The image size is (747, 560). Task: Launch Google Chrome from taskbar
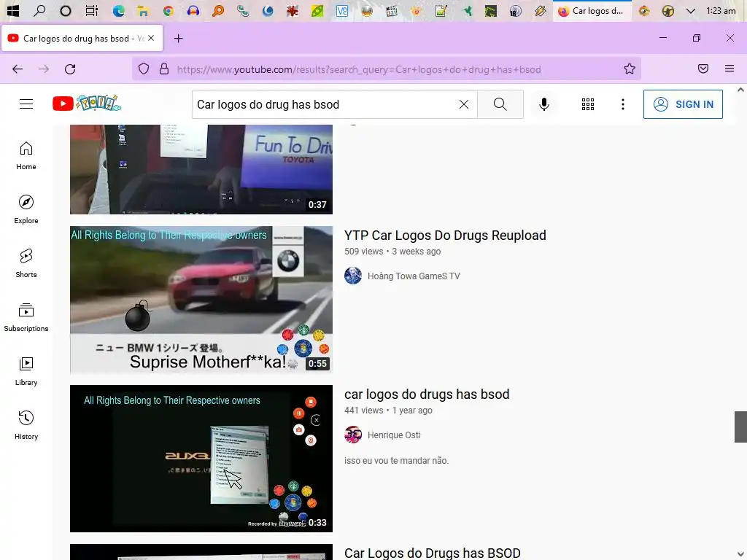(168, 11)
